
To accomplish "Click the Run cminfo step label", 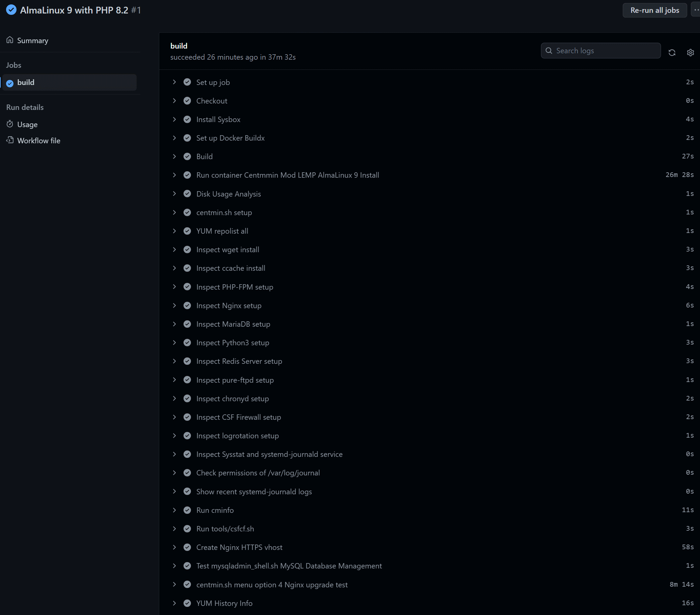I will point(215,510).
